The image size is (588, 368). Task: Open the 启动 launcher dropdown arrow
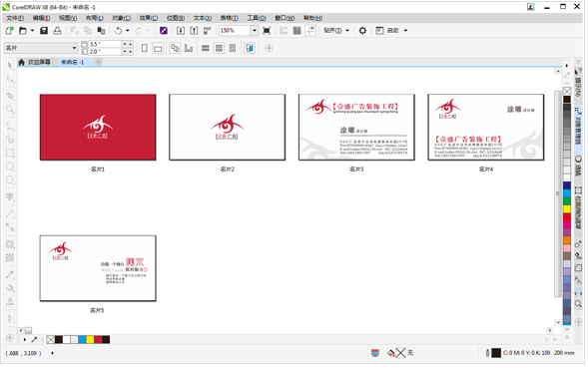(x=405, y=31)
